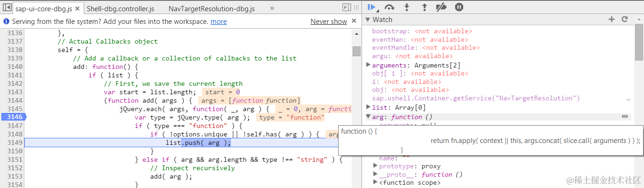
Task: Open the 'more' workspace link
Action: click(218, 22)
